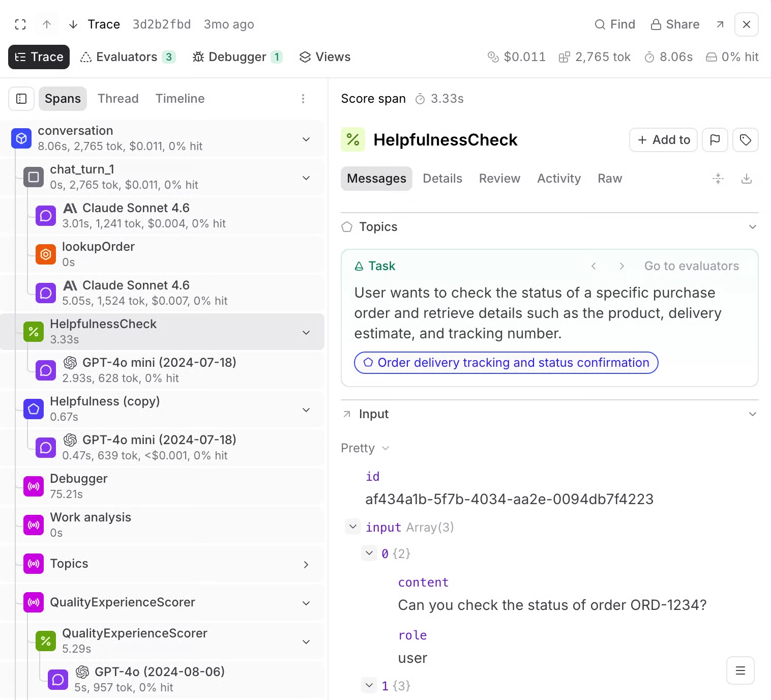This screenshot has height=700, width=771.
Task: Click Go to evaluators link
Action: click(x=692, y=266)
